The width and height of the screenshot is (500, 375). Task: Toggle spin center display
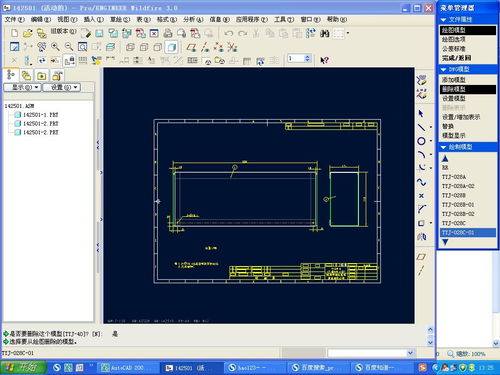(x=28, y=47)
